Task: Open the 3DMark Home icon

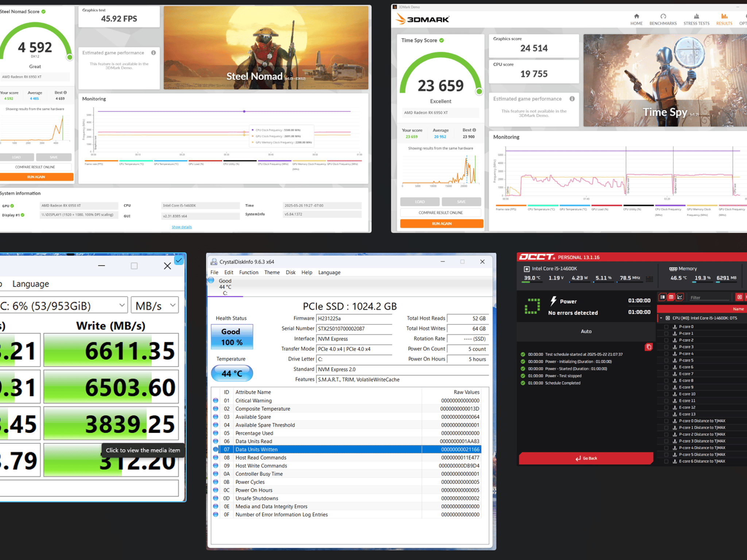Action: point(636,16)
